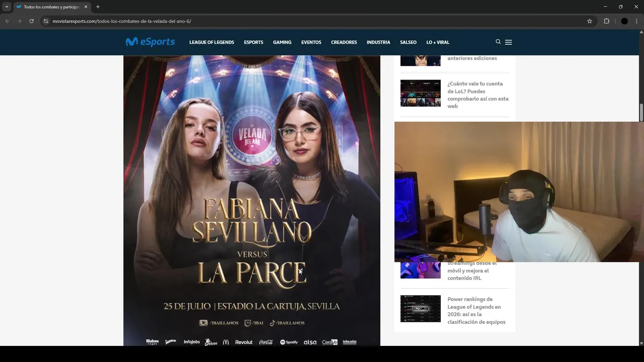Screen dimensions: 644x362
Task: Click the Coca-Cola sponsor logo on poster
Action: click(x=266, y=342)
